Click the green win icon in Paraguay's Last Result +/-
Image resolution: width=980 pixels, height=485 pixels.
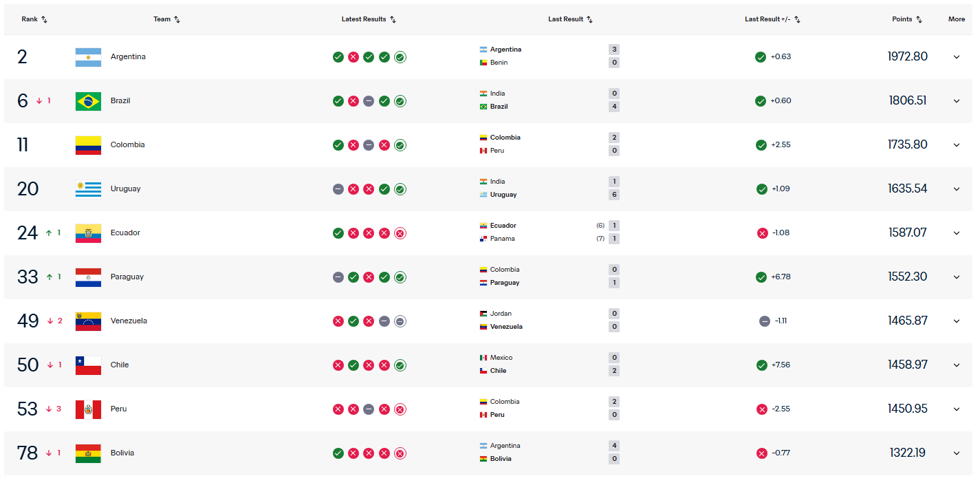[761, 277]
